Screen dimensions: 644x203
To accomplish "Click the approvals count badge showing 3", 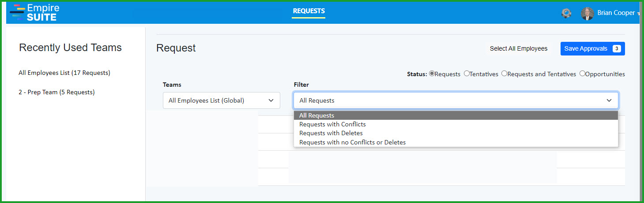I will [x=617, y=49].
